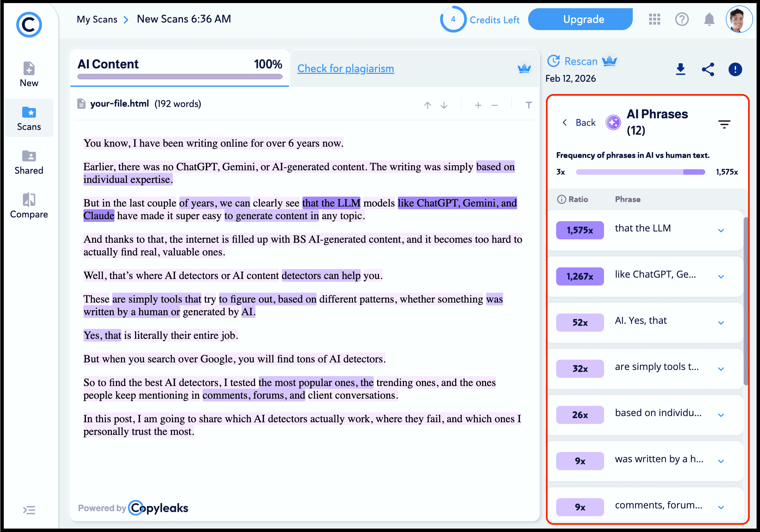Viewport: 760px width, 532px height.
Task: Click the AI Content 100% progress bar
Action: pyautogui.click(x=180, y=77)
